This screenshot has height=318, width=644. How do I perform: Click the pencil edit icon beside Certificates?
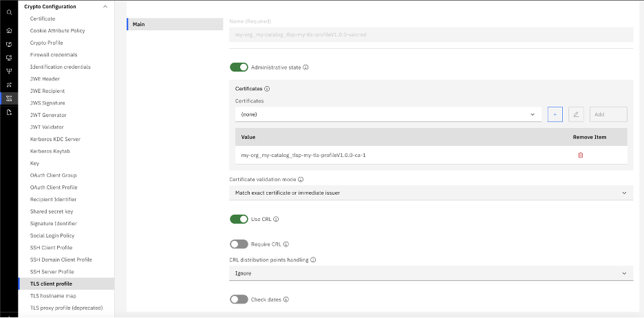576,114
